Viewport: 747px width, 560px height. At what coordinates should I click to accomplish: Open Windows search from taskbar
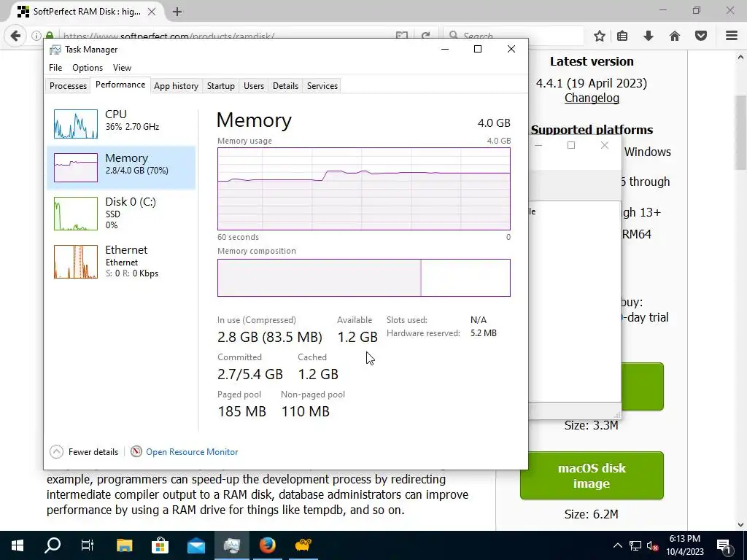pyautogui.click(x=53, y=545)
